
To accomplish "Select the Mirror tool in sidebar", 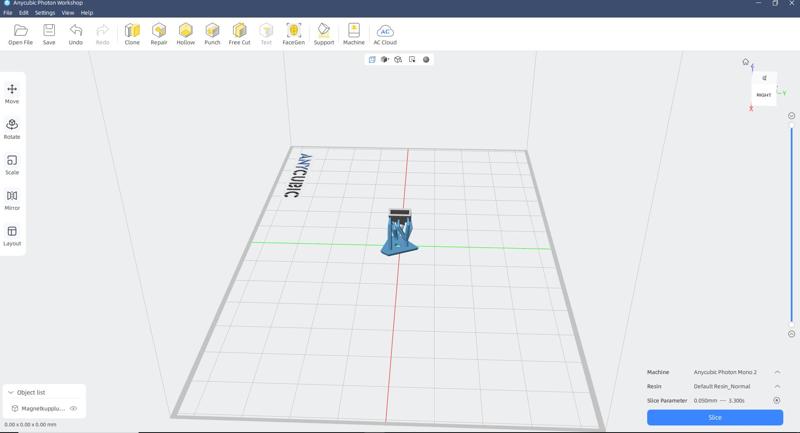I will tap(12, 200).
